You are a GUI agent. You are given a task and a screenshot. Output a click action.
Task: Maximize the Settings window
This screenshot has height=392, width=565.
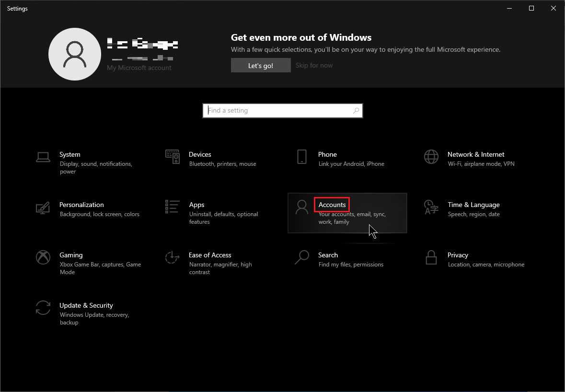(531, 8)
